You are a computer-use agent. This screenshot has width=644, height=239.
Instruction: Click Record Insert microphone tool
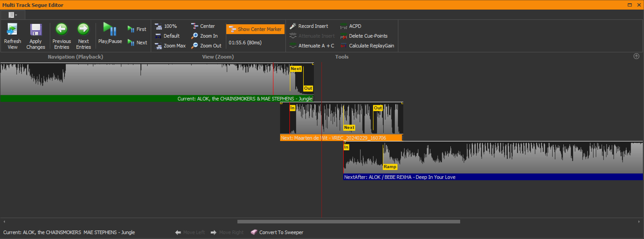[x=309, y=26]
